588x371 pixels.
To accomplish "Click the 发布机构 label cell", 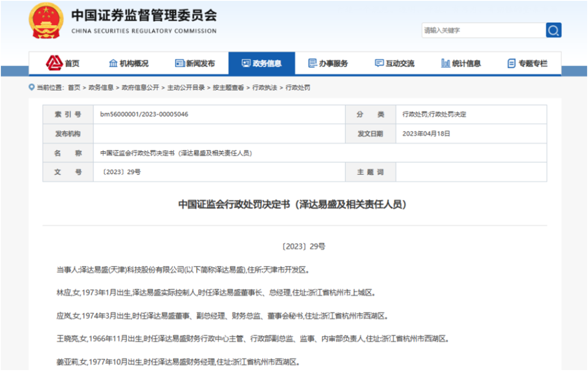I will (x=68, y=134).
